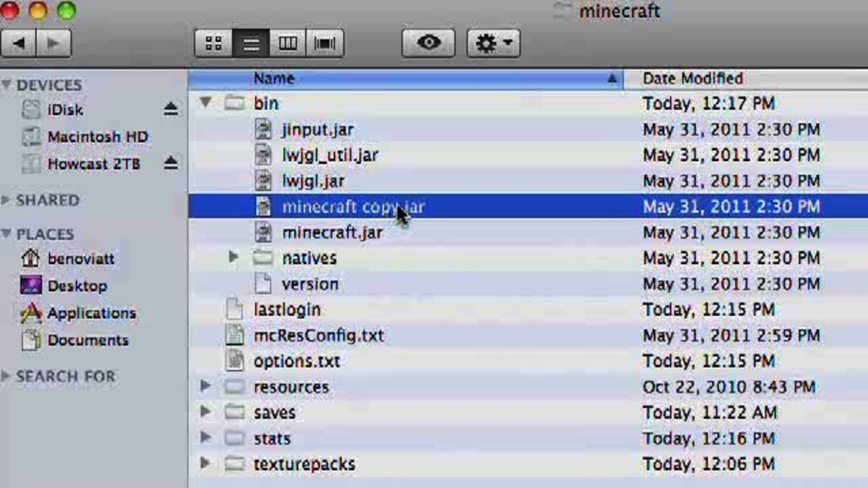The height and width of the screenshot is (488, 868).
Task: Expand the natives folder
Action: point(233,257)
